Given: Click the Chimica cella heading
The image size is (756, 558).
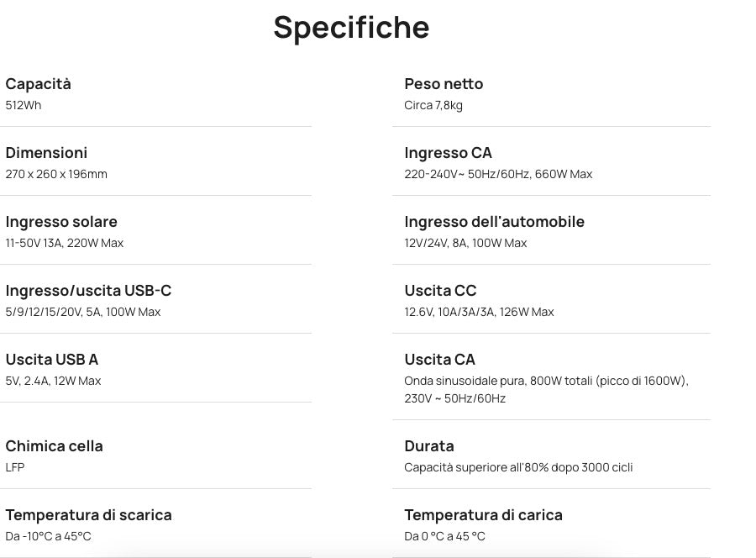Looking at the screenshot, I should [54, 446].
